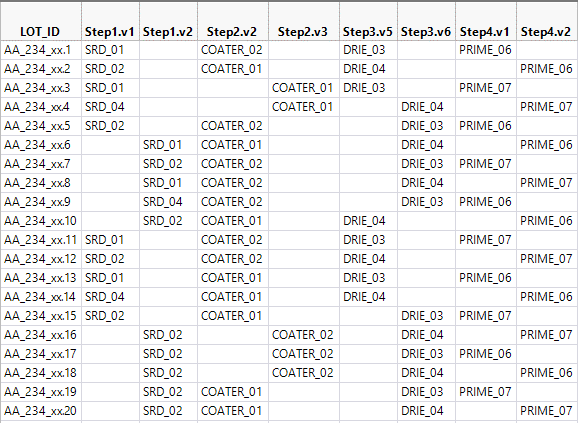Click PRIME_06 cell in row AA_234_xx.1
Image resolution: width=578 pixels, height=423 pixels.
point(486,50)
